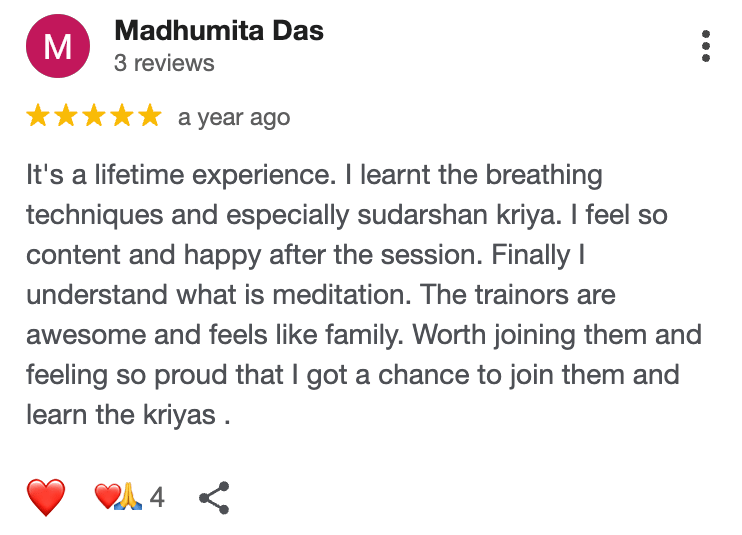742x535 pixels.
Task: View the reaction count number 4
Action: coord(157,497)
